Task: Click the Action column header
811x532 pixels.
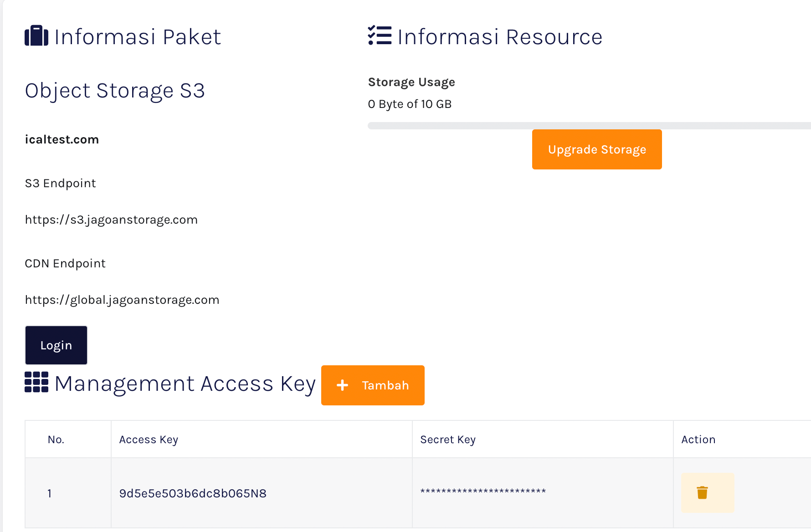Action: pos(698,439)
